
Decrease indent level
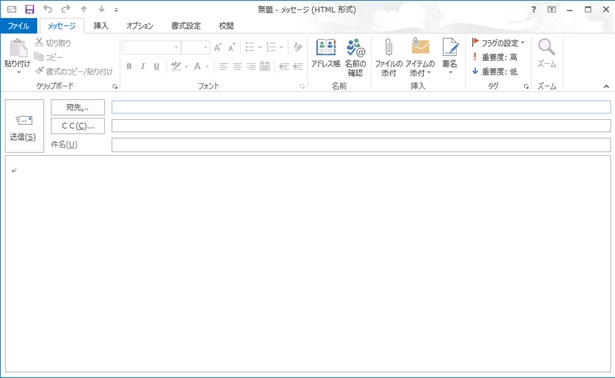point(284,66)
